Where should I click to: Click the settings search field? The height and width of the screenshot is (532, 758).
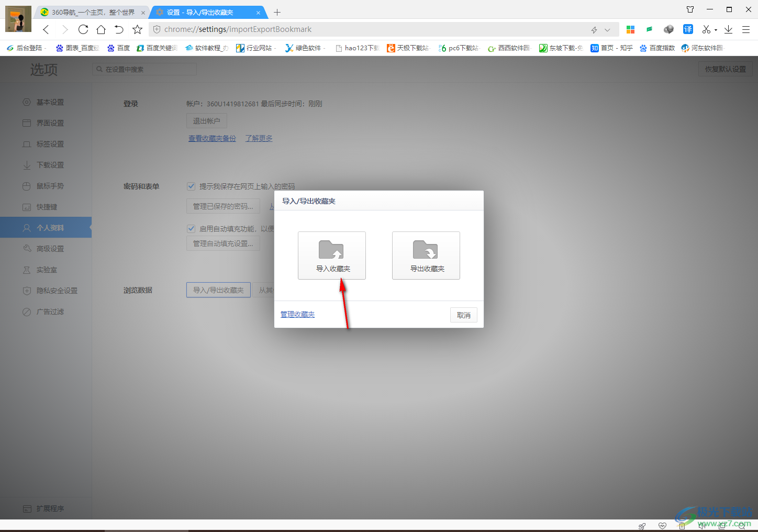pos(144,69)
